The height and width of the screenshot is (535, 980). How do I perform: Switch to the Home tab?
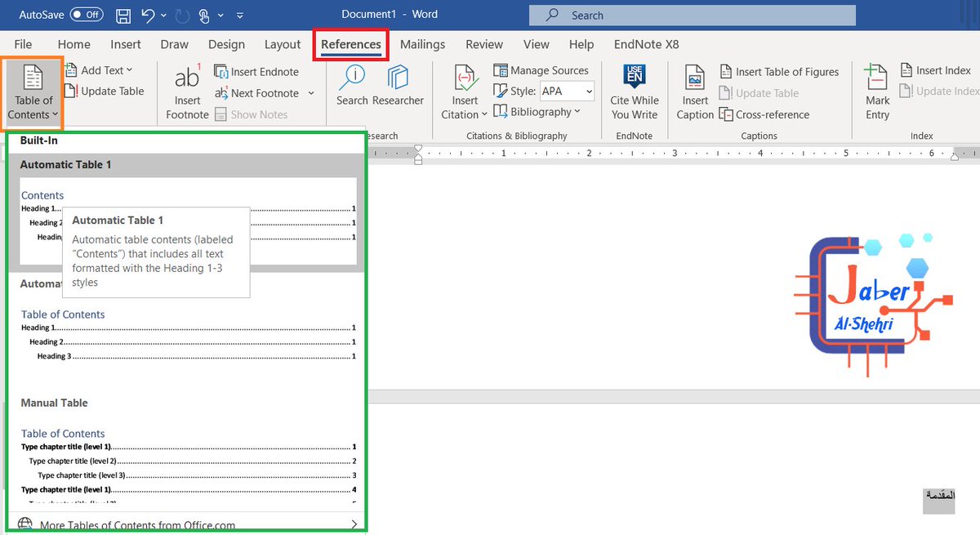(x=73, y=44)
